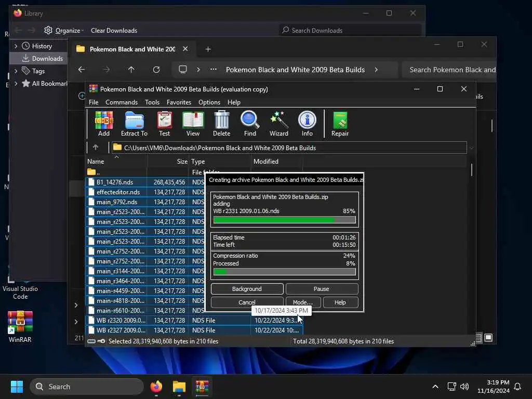Click the Search Pokemon Black and White field

tap(449, 70)
